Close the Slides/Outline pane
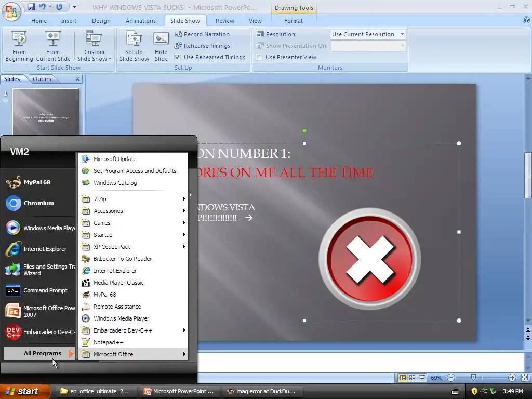532x399 pixels. pyautogui.click(x=78, y=79)
